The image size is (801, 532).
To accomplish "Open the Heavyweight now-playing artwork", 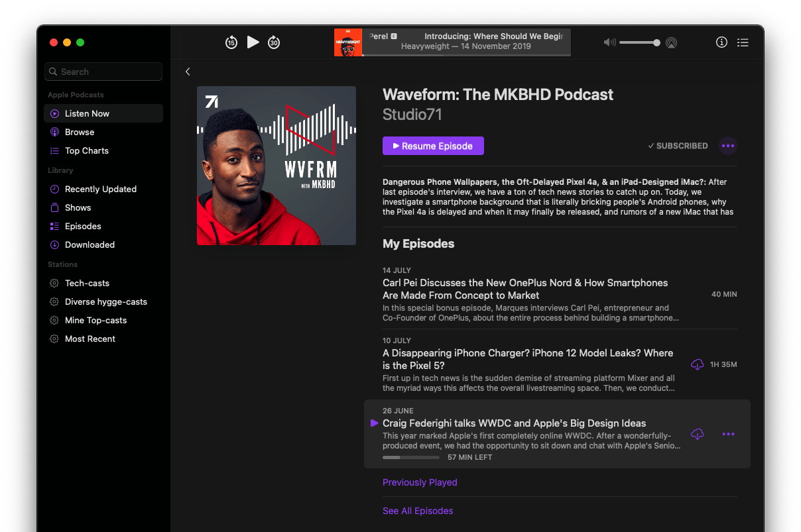I will [x=348, y=42].
